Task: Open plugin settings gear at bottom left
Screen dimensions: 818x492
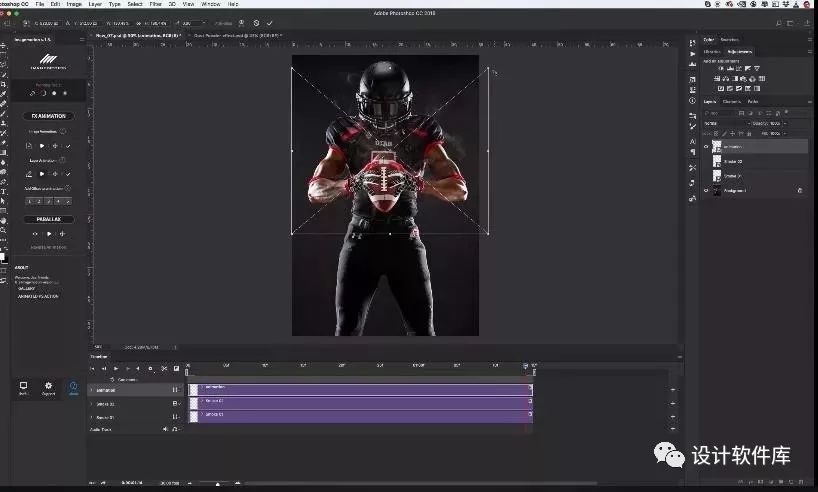Action: tap(48, 388)
